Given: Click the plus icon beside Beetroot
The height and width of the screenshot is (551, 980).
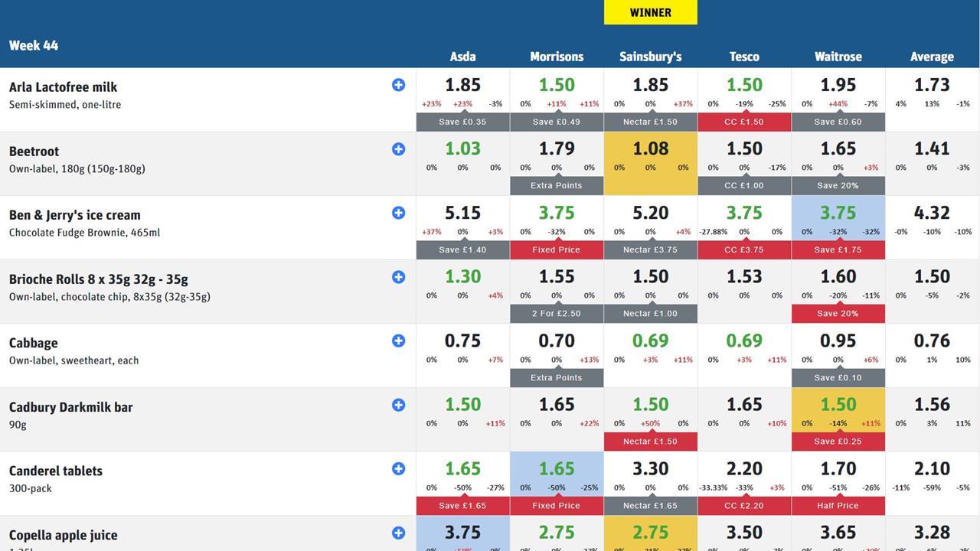Looking at the screenshot, I should (x=398, y=149).
